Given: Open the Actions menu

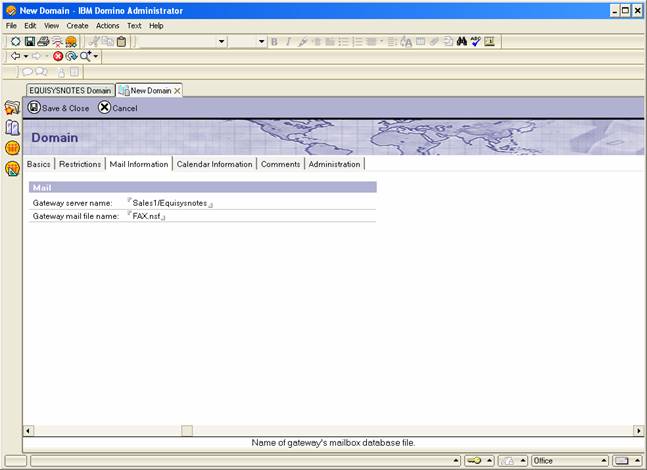Looking at the screenshot, I should coord(108,26).
